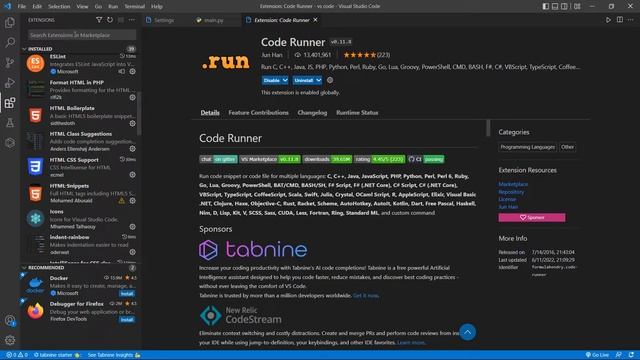Screen dimensions: 640x360
Task: Select the Feature Contributions tab
Action: tap(258, 113)
